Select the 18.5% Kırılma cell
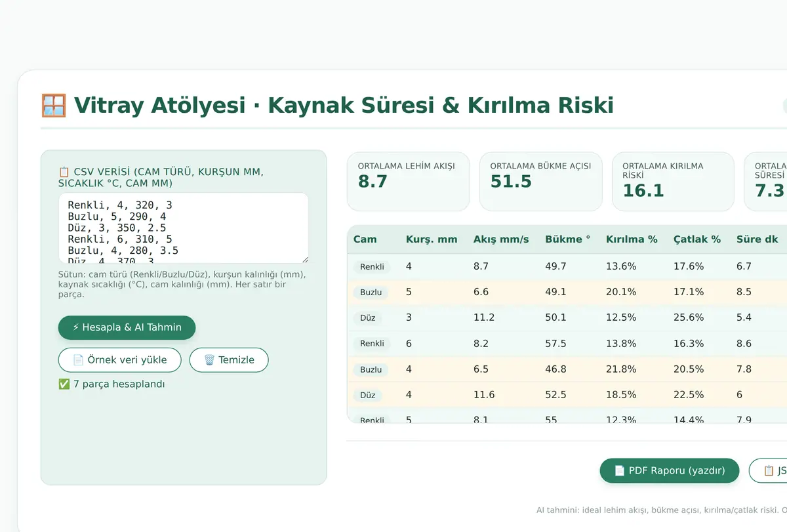 [x=621, y=395]
